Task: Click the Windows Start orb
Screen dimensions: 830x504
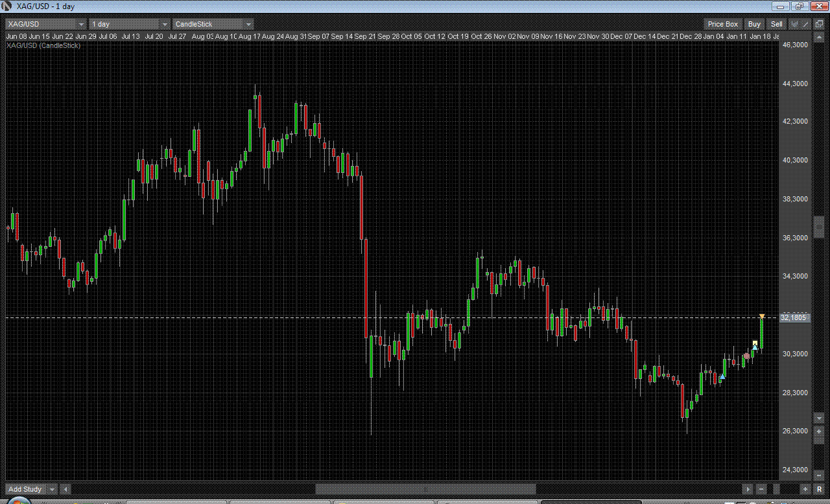Action: point(19,501)
